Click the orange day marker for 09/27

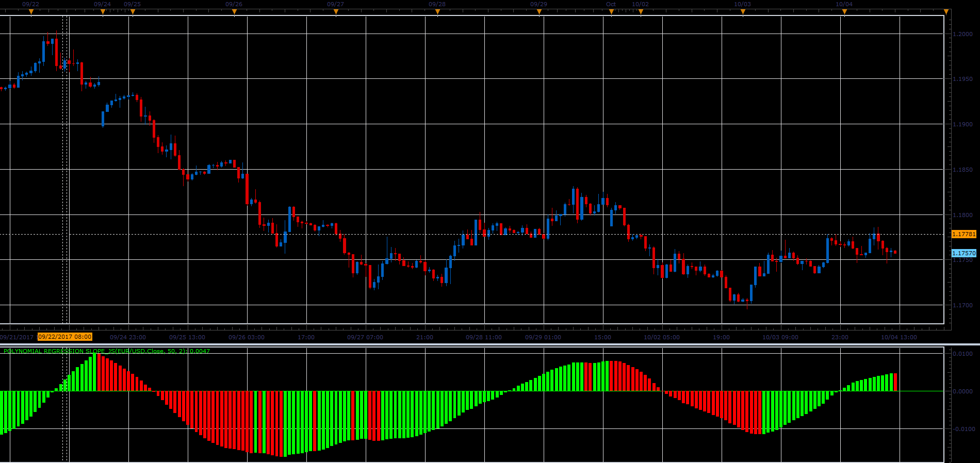tap(336, 11)
